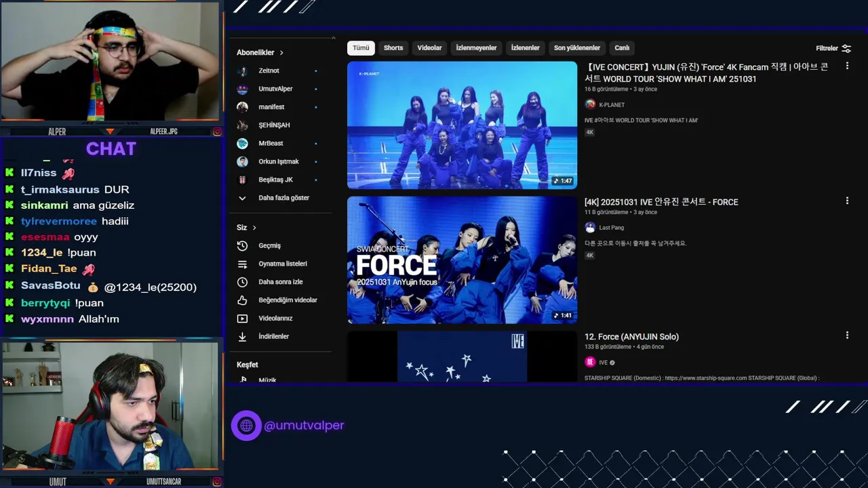
Task: Open the 20251031 IVE 안유진 콘서트 FORCE title
Action: pos(661,202)
